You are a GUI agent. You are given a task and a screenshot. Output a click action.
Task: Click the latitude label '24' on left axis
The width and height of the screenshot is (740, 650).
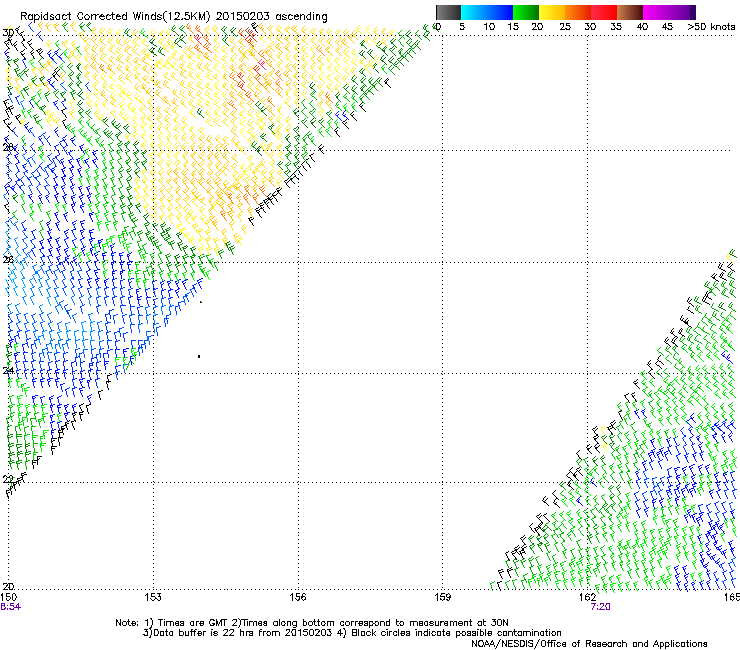pos(8,371)
